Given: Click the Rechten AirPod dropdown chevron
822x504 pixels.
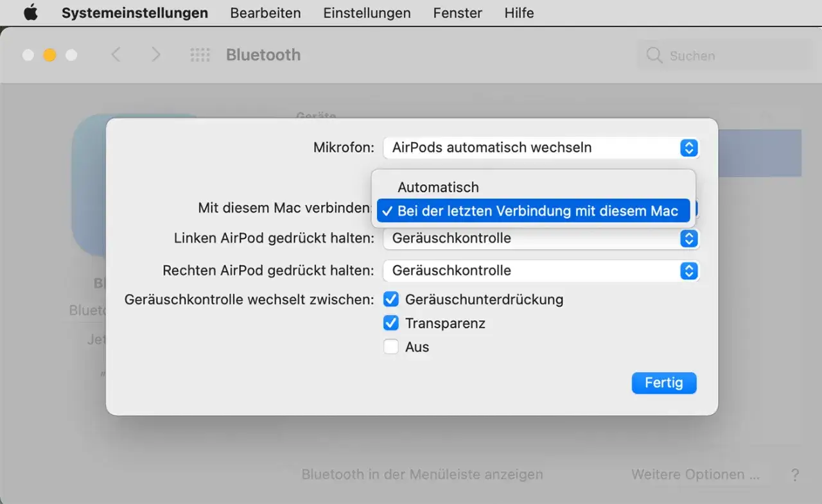Looking at the screenshot, I should tap(688, 271).
